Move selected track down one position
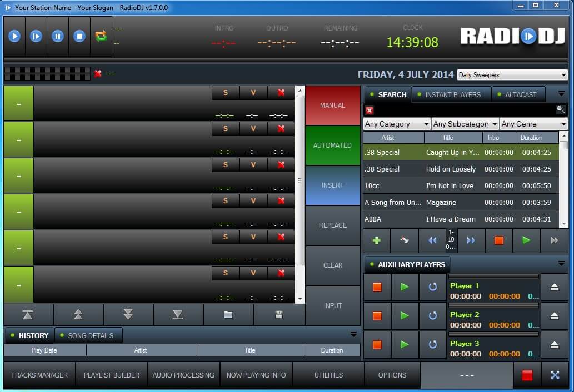 pos(128,314)
